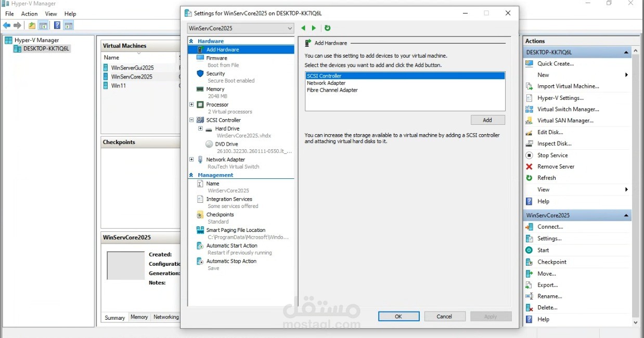644x338 pixels.
Task: Expand the Processor tree node
Action: tap(191, 105)
